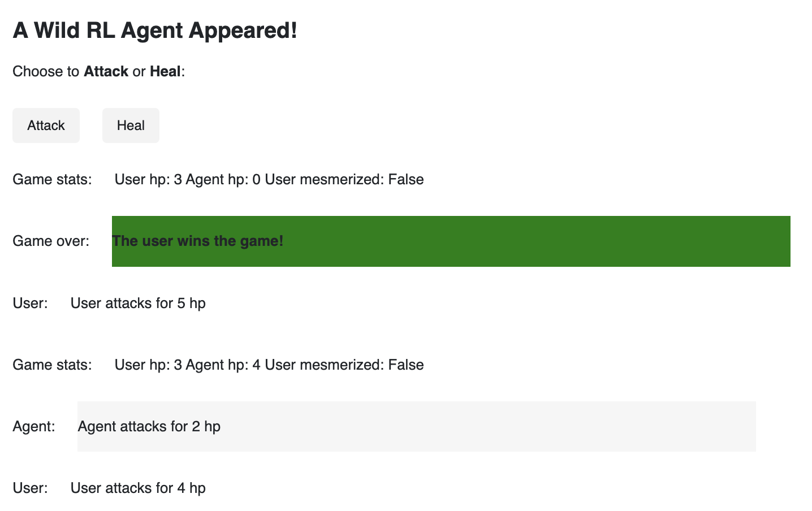Click the 'Game over:' label
The width and height of the screenshot is (812, 511).
click(51, 241)
